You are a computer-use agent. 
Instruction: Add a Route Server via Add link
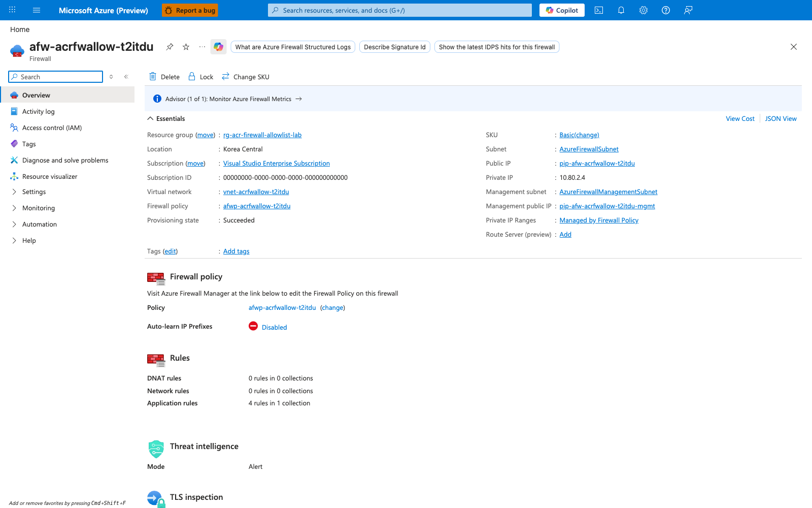pos(565,234)
